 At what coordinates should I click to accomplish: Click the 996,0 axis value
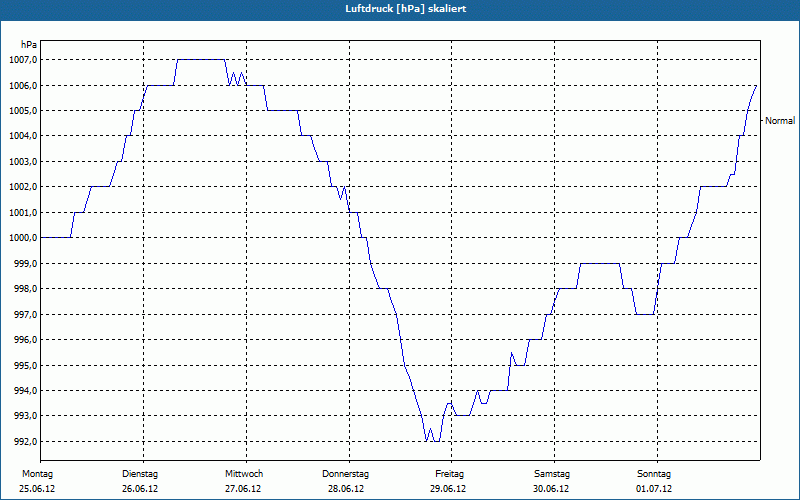tap(26, 340)
